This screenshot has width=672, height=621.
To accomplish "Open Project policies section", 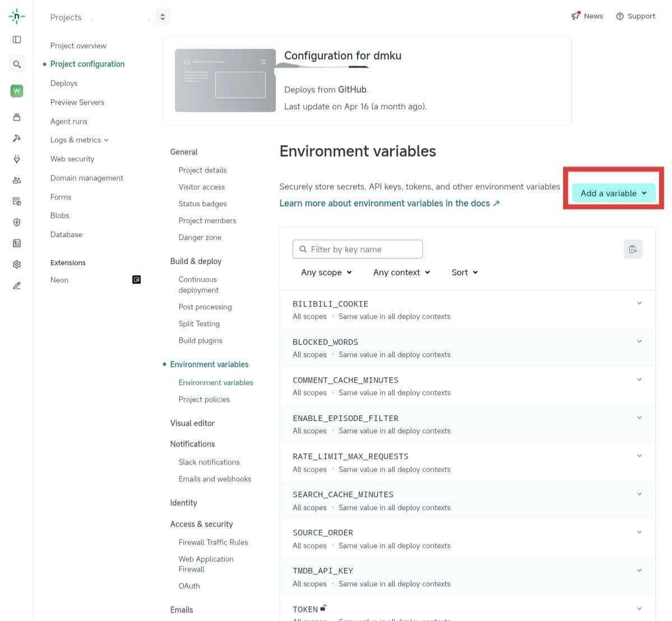I will coord(204,399).
